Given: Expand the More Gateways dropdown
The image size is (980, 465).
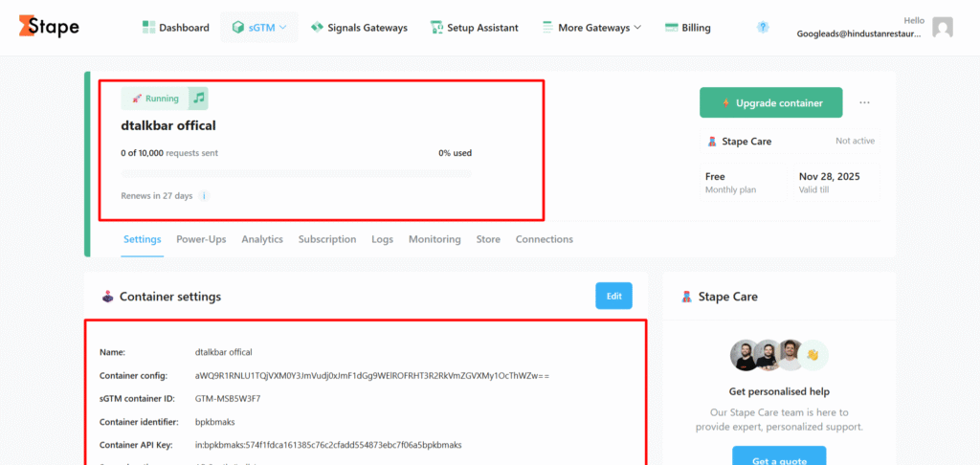Looking at the screenshot, I should 591,28.
